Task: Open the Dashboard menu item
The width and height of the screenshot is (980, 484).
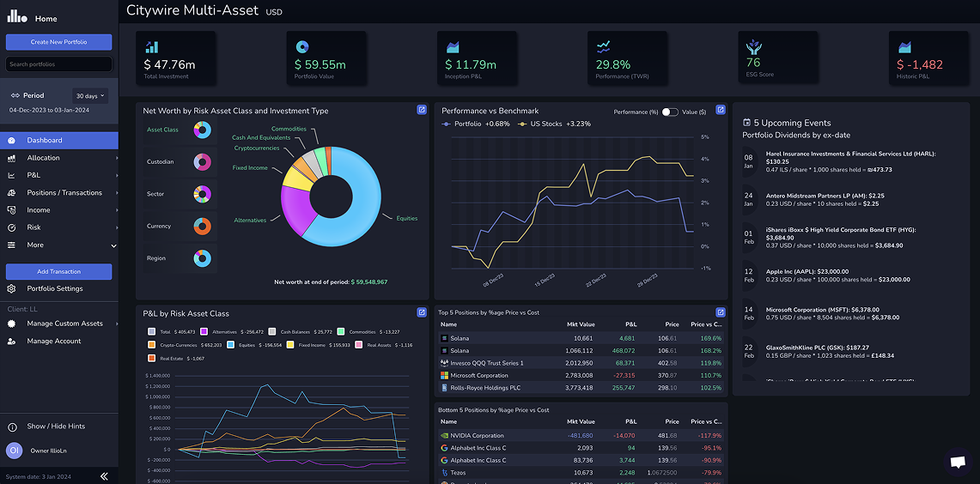Action: tap(58, 141)
